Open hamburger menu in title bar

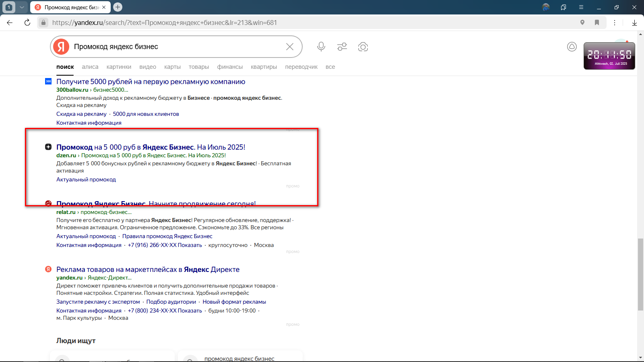[x=581, y=7]
